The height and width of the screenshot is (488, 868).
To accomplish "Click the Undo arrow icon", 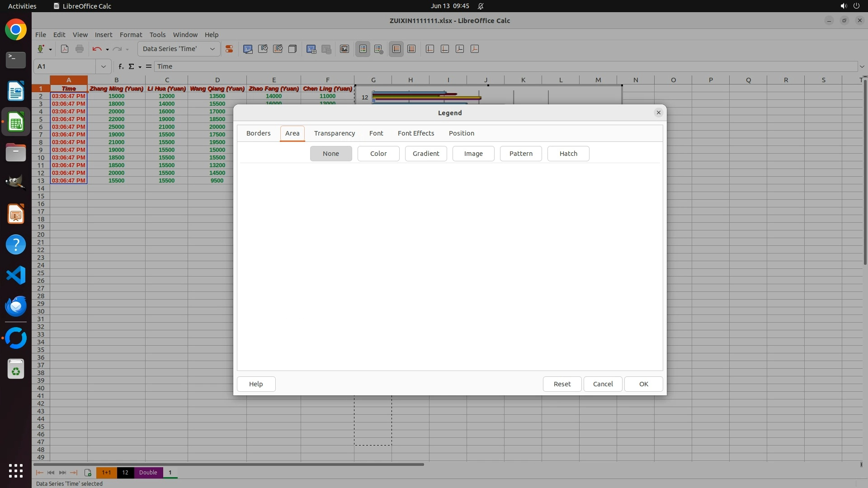I will coord(96,49).
